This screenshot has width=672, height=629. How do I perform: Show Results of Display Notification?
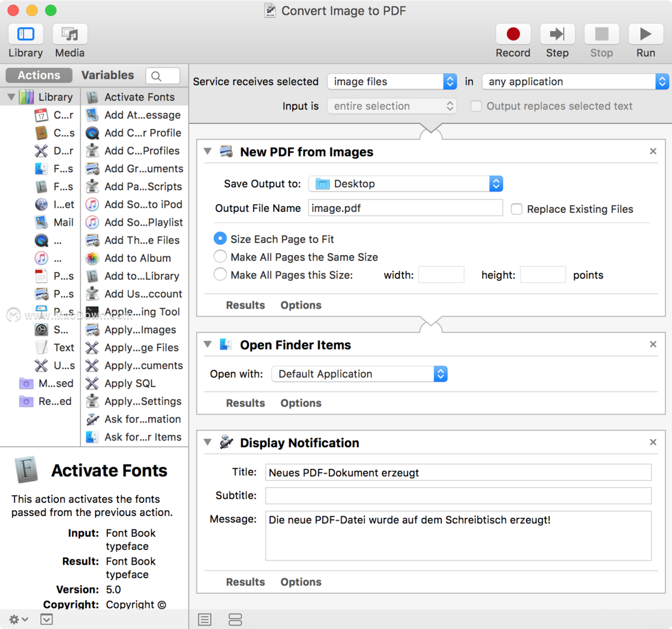point(245,582)
